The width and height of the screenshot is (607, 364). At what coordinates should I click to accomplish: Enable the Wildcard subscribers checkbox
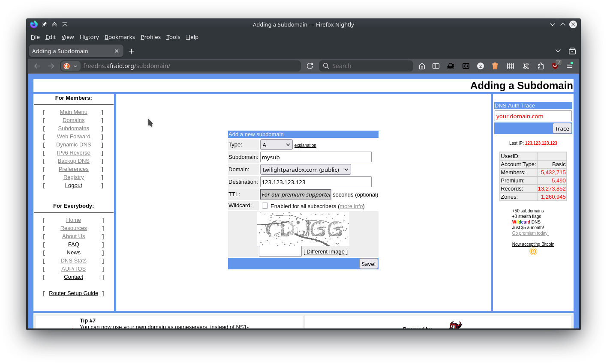pos(265,205)
